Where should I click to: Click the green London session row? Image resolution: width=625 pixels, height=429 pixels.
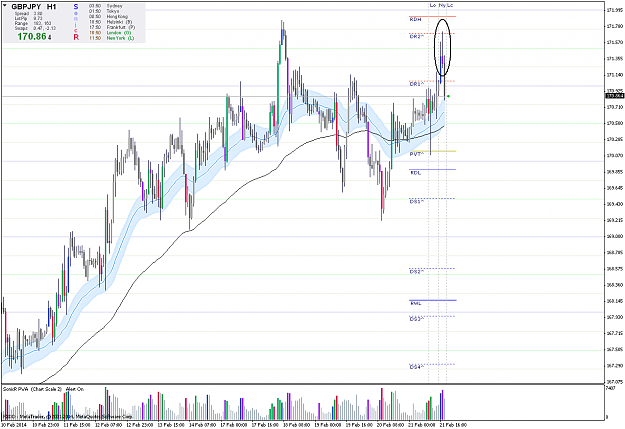coord(110,33)
